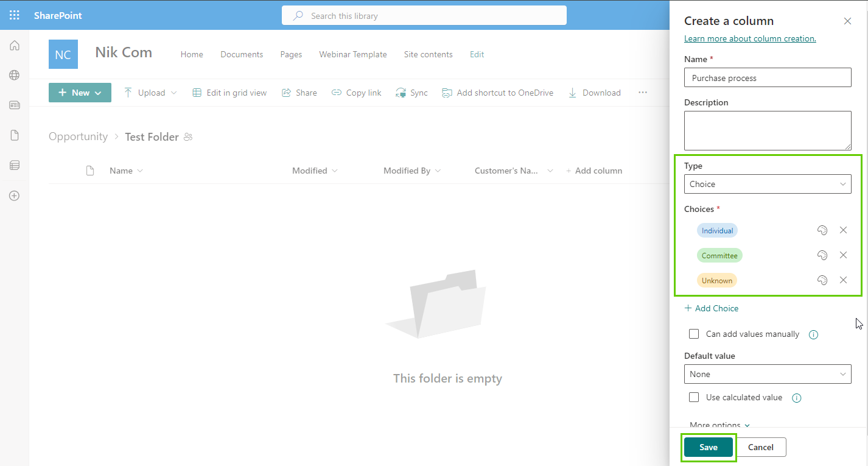Enable Can add values manually checkbox
The height and width of the screenshot is (466, 868).
(694, 334)
